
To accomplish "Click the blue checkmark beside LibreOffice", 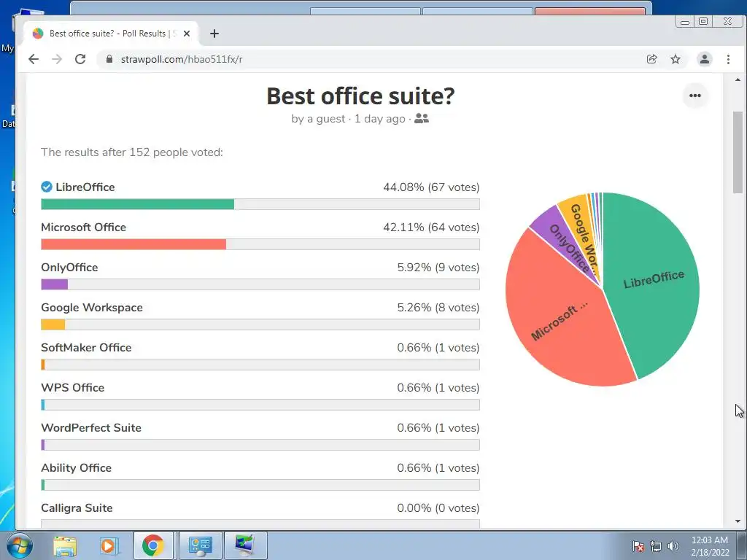I will tap(46, 187).
